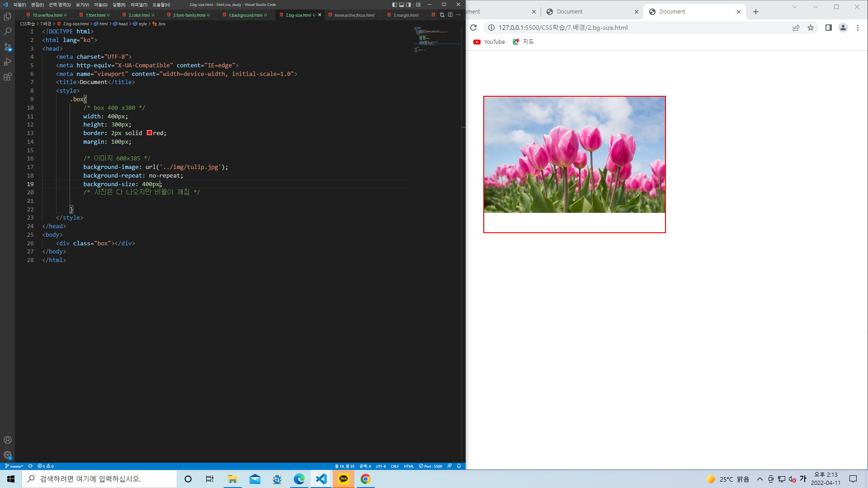Open a new Chrome tab
This screenshot has width=868, height=488.
(x=755, y=12)
